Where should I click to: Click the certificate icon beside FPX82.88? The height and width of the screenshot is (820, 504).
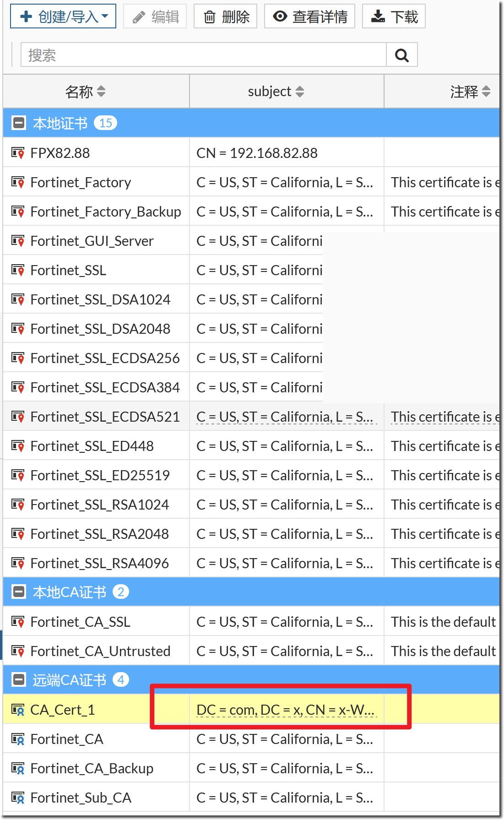click(x=18, y=153)
